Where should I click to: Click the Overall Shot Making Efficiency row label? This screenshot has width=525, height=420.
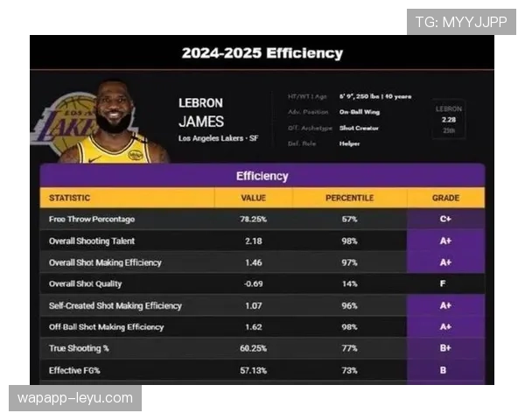pyautogui.click(x=105, y=262)
